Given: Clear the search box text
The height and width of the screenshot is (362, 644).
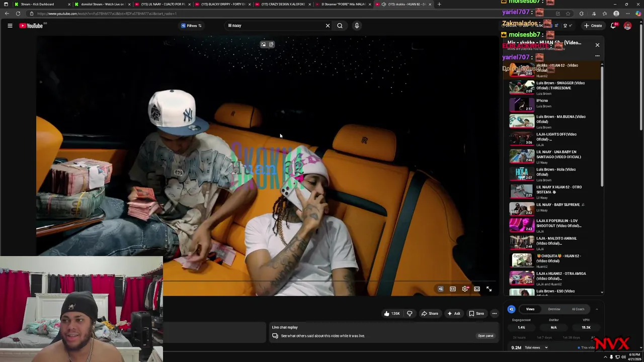Looking at the screenshot, I should [x=328, y=26].
